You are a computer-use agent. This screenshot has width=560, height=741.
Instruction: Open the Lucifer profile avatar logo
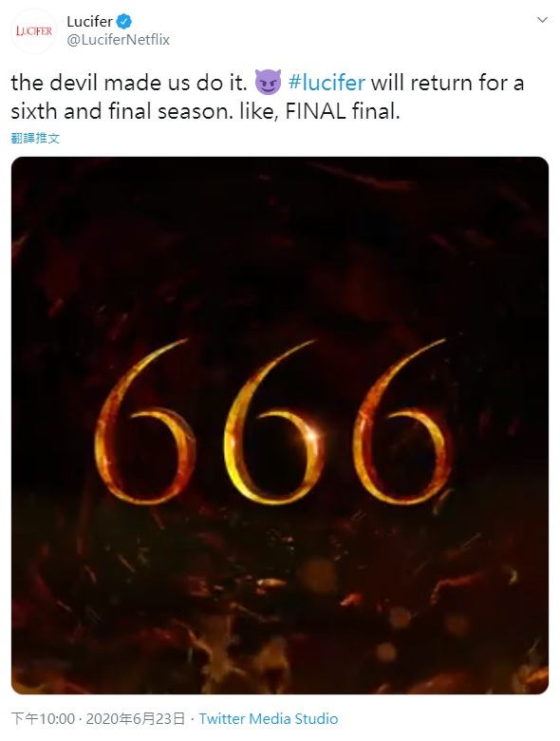pyautogui.click(x=33, y=30)
